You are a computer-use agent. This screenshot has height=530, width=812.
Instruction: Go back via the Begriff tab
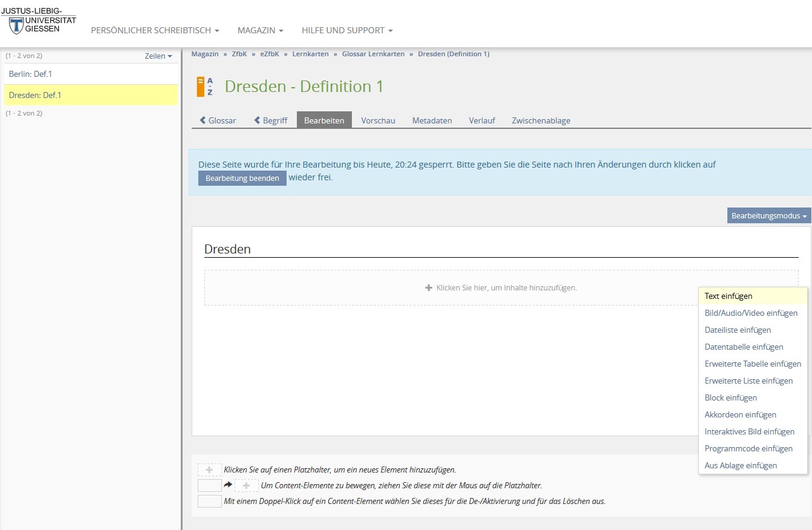[271, 120]
